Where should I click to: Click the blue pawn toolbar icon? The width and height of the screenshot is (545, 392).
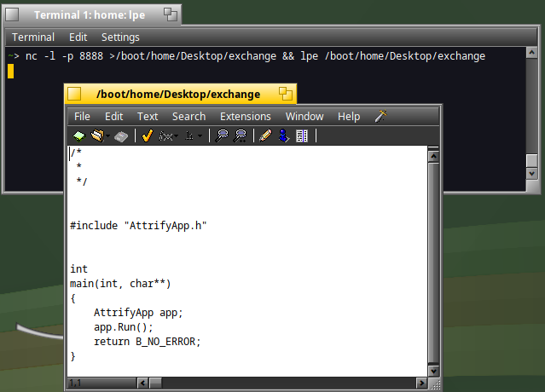(x=284, y=135)
